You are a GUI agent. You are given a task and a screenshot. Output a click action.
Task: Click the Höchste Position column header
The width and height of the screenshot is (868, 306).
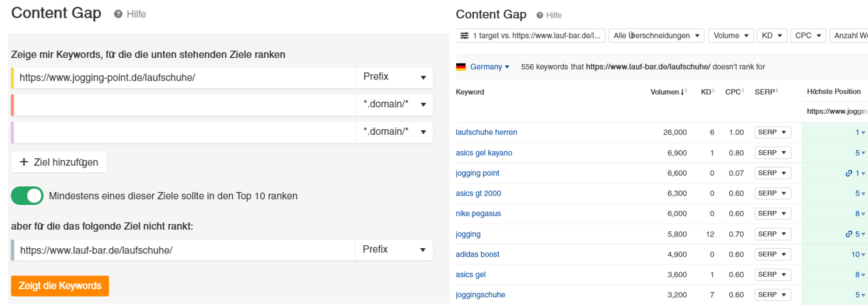pos(834,92)
